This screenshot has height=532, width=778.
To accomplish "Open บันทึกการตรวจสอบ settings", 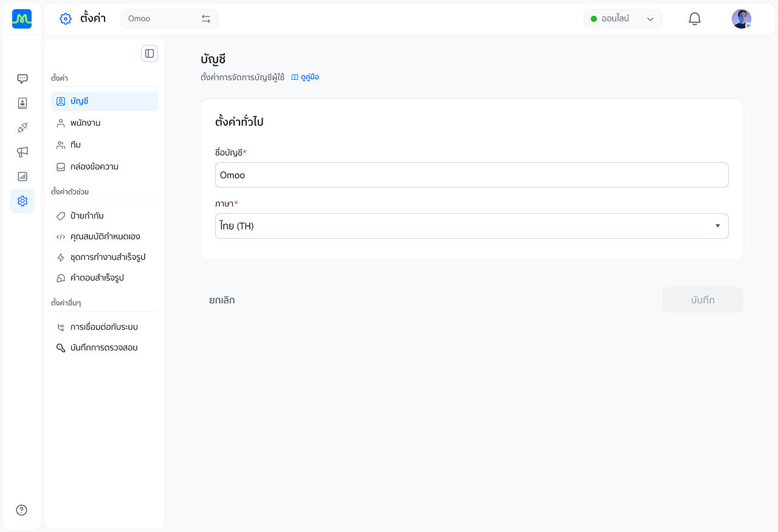I will coord(105,348).
